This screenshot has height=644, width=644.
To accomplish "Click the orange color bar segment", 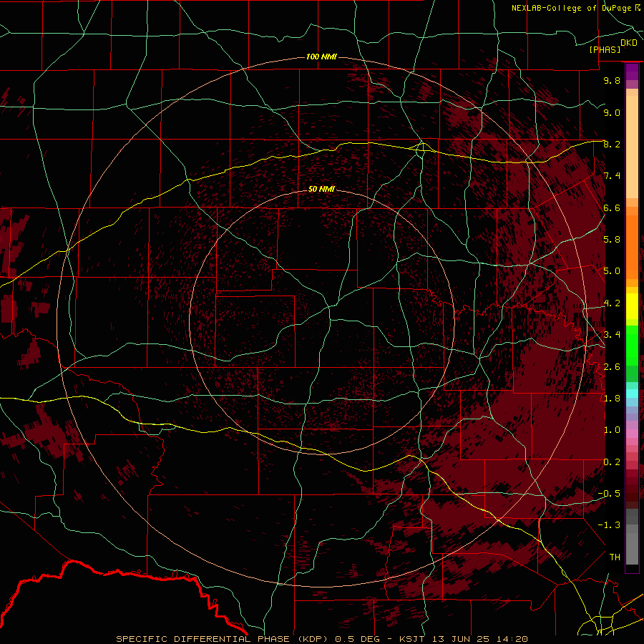I will coord(632,246).
